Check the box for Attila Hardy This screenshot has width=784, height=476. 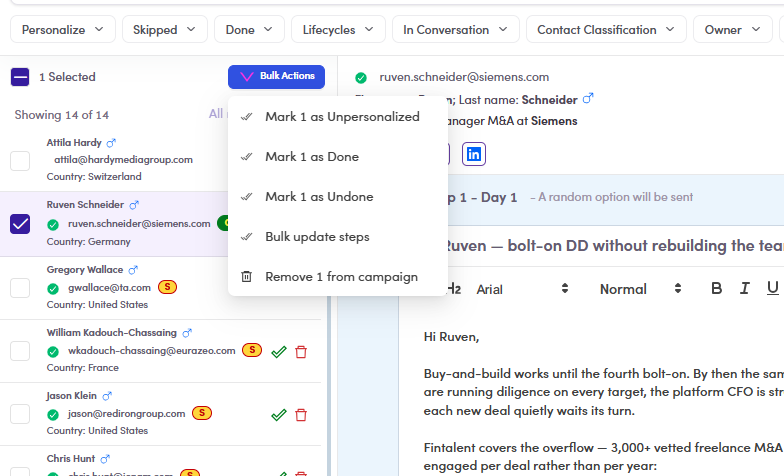(x=20, y=161)
